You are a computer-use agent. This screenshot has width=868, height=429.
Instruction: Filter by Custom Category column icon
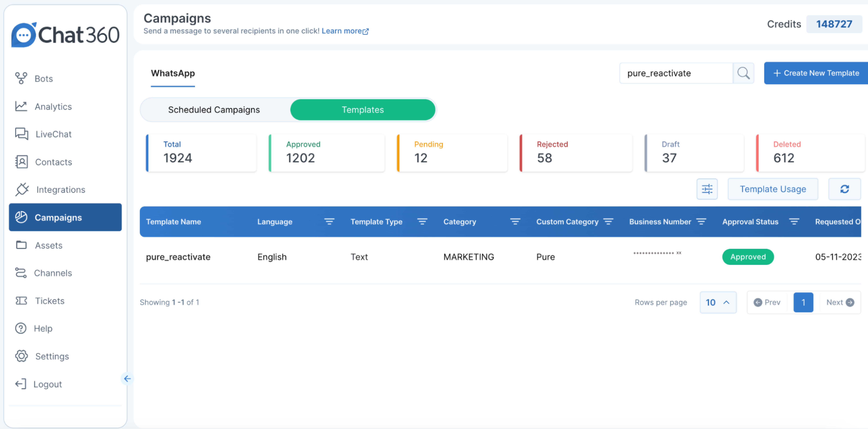tap(608, 221)
